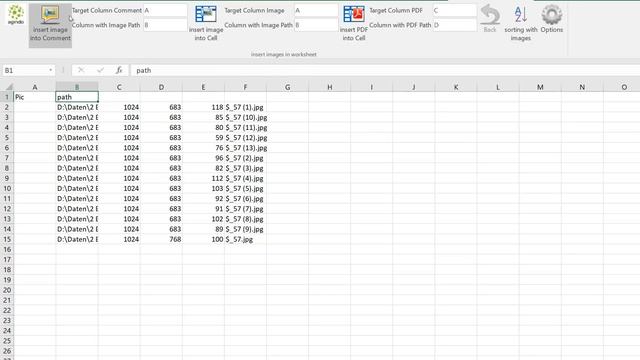Click cell E15 with value 100

pos(203,239)
